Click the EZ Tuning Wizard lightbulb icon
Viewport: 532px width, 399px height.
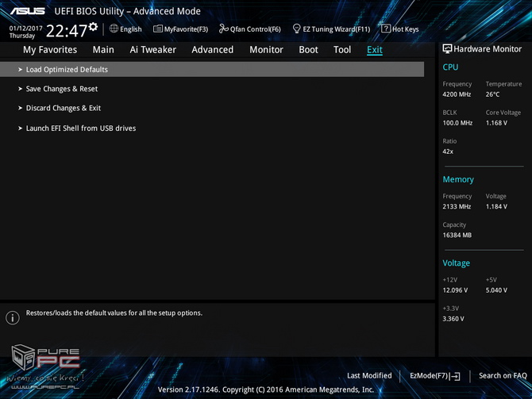296,29
